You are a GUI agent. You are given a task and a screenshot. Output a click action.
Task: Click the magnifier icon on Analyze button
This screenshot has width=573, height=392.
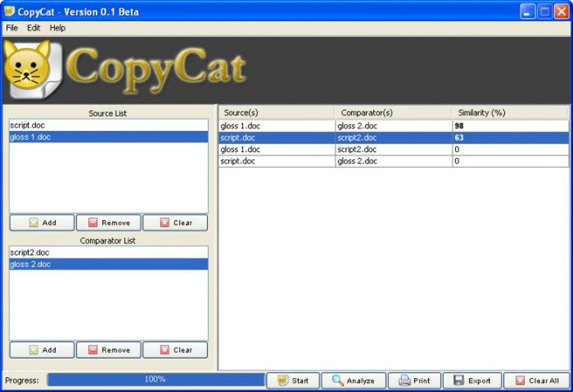coord(337,380)
